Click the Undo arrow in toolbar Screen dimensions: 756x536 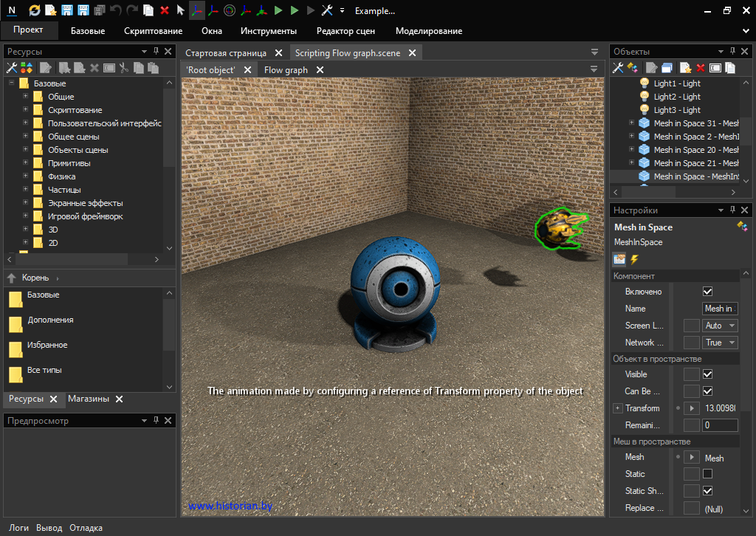click(x=116, y=10)
